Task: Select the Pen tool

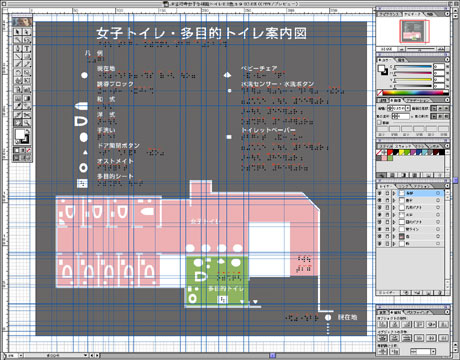Action: pyautogui.click(x=18, y=48)
